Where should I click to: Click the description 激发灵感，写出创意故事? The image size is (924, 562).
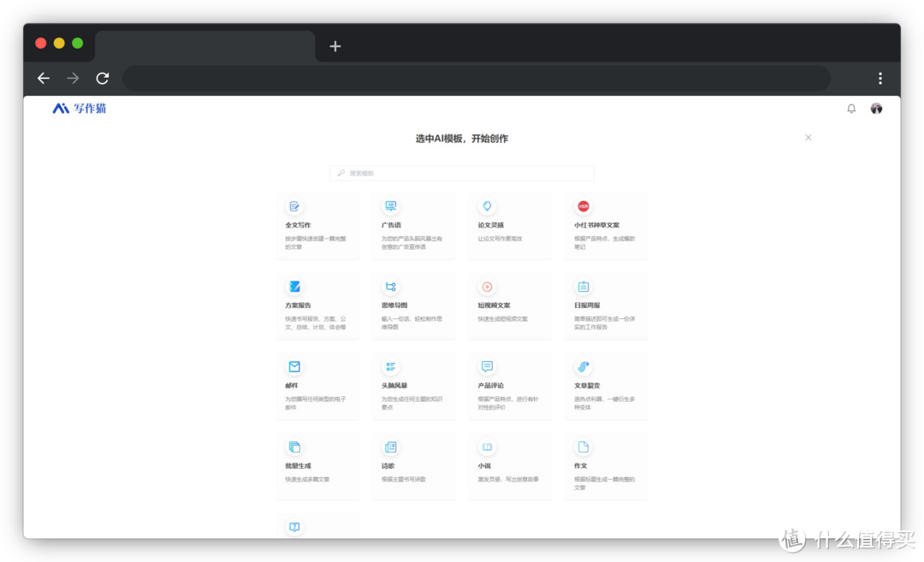508,479
